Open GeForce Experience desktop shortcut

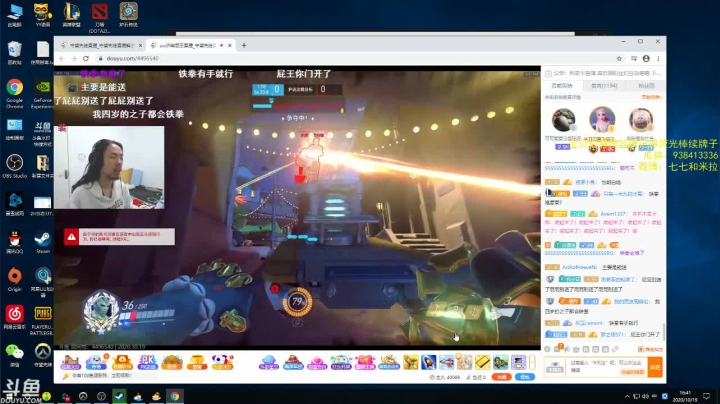click(x=43, y=93)
